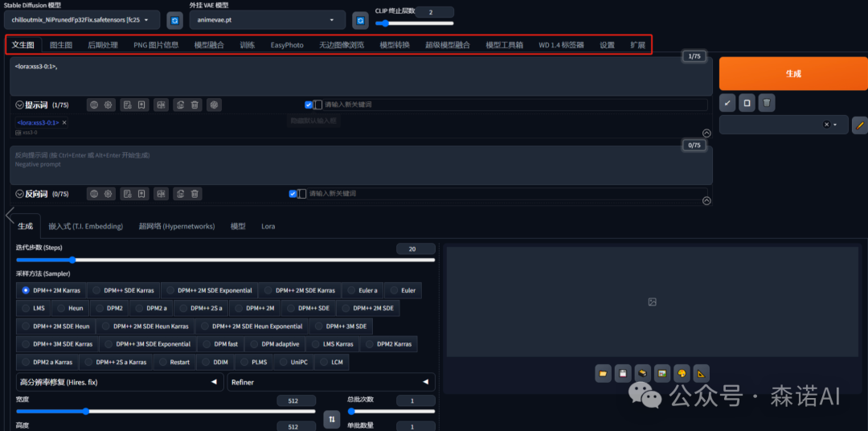The image size is (868, 431).
Task: Open the animevae.pt VAE dropdown
Action: (x=268, y=20)
